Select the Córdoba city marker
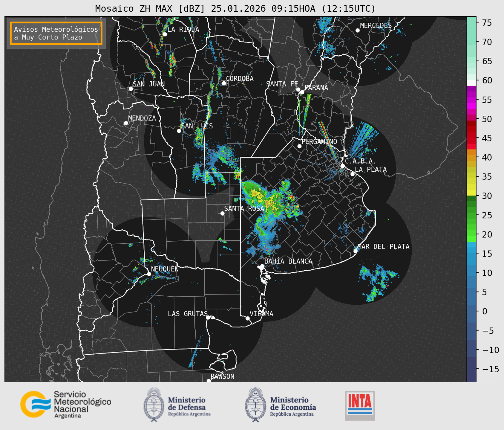The width and height of the screenshot is (504, 430). tap(224, 83)
